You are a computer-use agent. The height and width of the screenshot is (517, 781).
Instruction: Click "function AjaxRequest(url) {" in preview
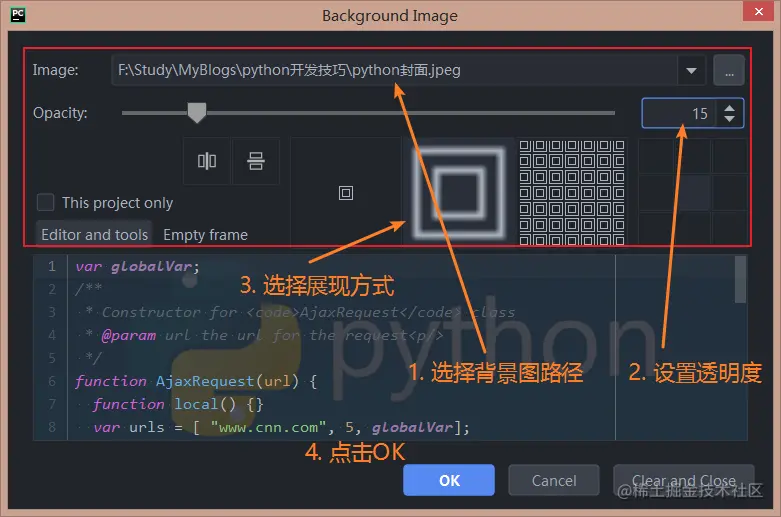tap(196, 381)
